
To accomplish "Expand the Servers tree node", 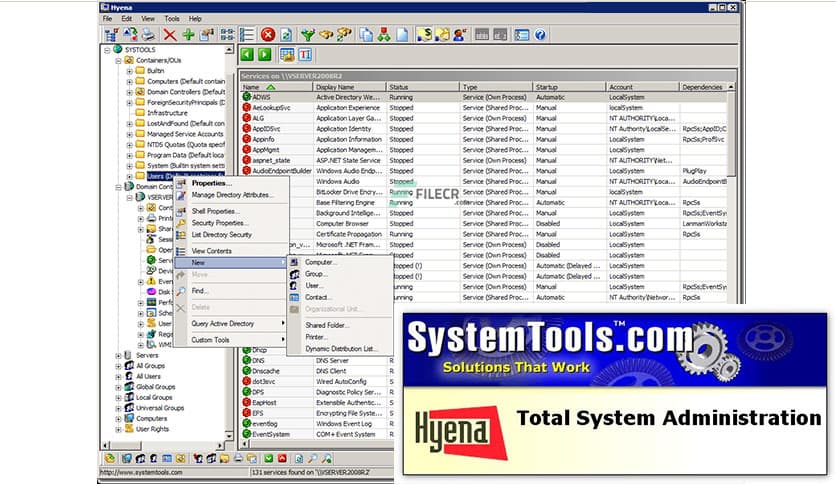I will [118, 356].
